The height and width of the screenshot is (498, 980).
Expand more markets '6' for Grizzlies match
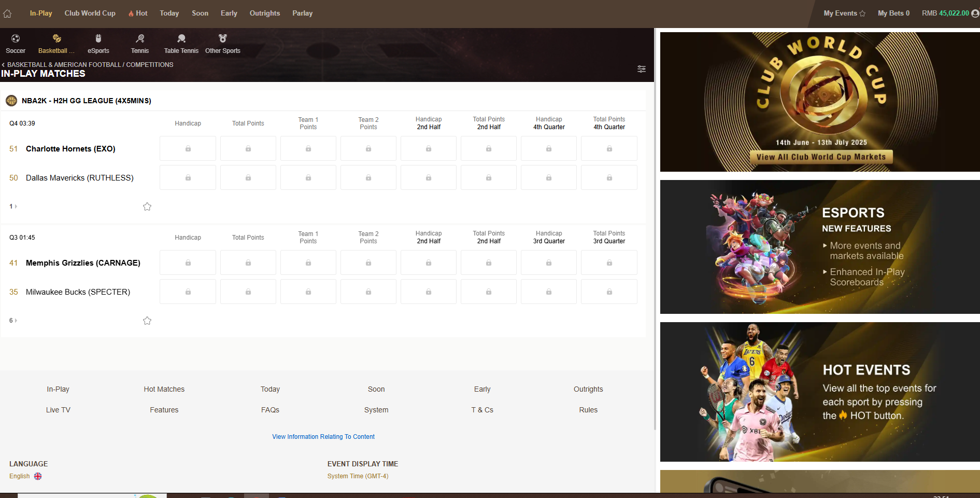[x=13, y=321]
